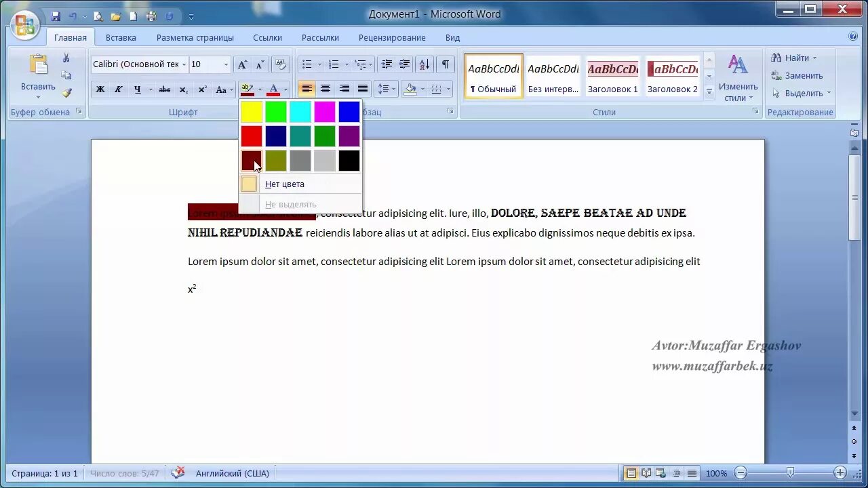868x488 pixels.
Task: Toggle bold formatting (Ж)
Action: tap(100, 89)
